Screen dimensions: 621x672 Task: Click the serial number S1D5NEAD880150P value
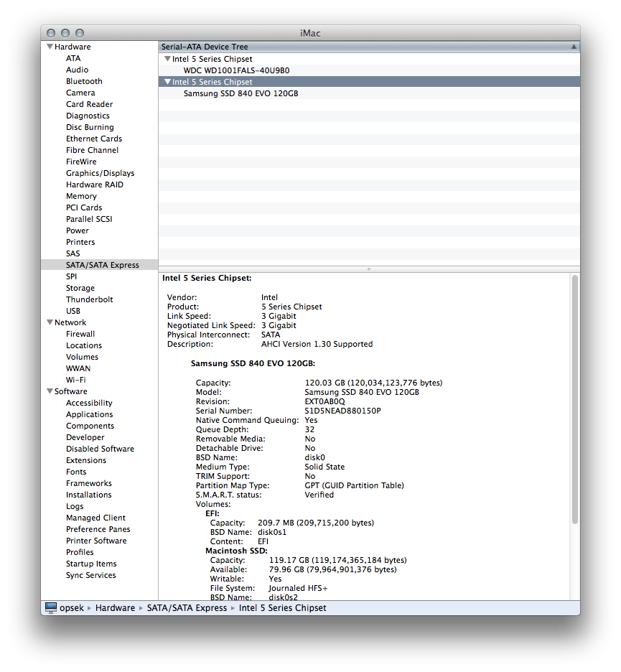(x=342, y=411)
